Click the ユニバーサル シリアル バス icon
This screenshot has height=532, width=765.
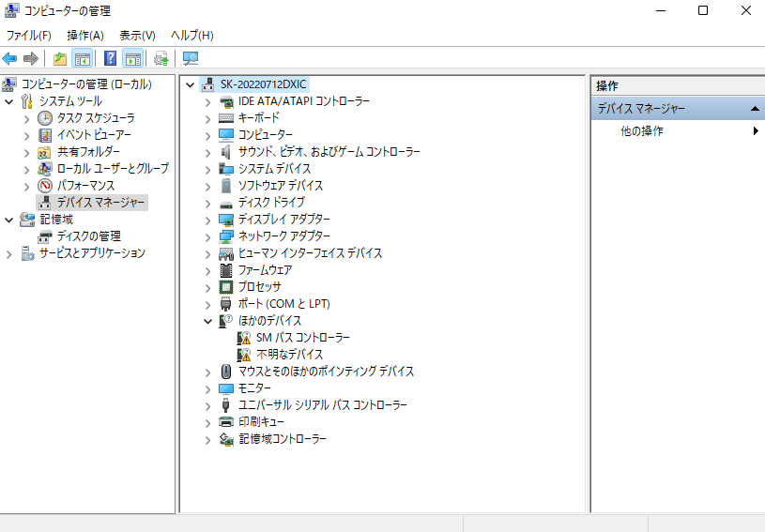coord(225,405)
